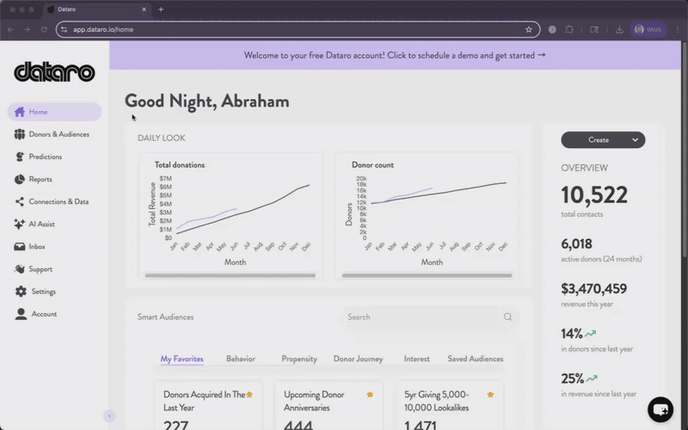Unfavorite Upcoming Donor Anniversaries star
The width and height of the screenshot is (688, 430).
click(x=370, y=394)
